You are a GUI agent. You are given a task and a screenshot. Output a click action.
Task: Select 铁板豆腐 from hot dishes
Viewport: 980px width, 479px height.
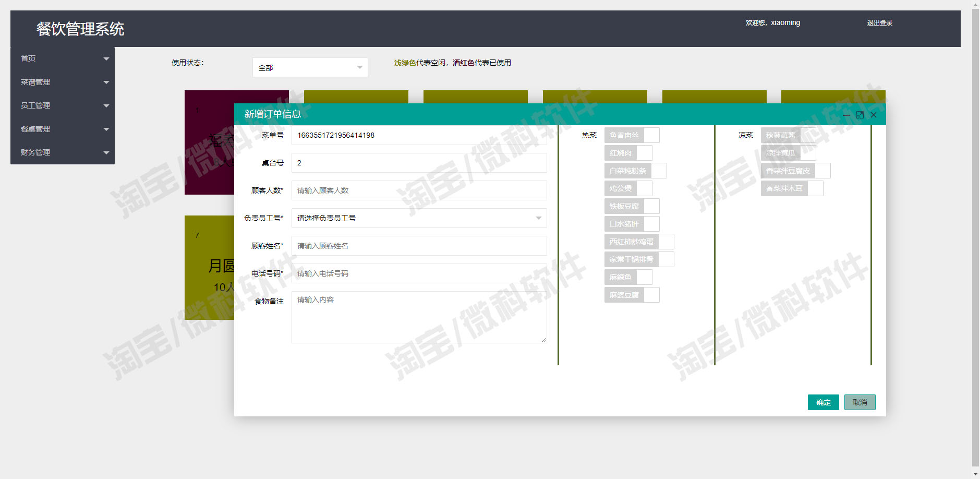click(632, 206)
